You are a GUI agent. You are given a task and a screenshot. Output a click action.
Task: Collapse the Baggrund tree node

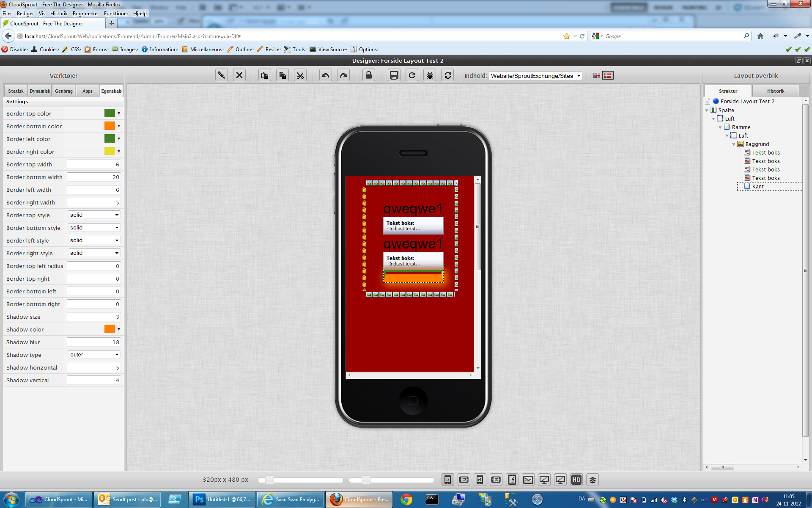(x=734, y=144)
